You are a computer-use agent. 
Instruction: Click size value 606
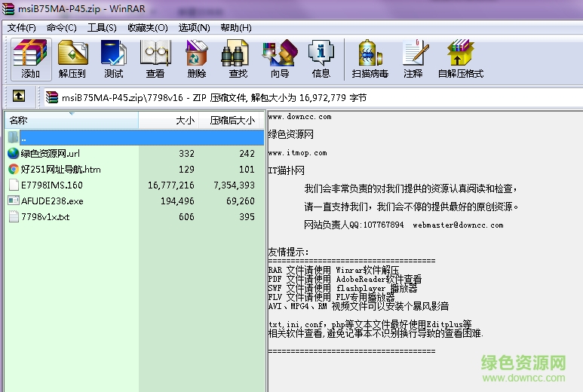pyautogui.click(x=186, y=217)
